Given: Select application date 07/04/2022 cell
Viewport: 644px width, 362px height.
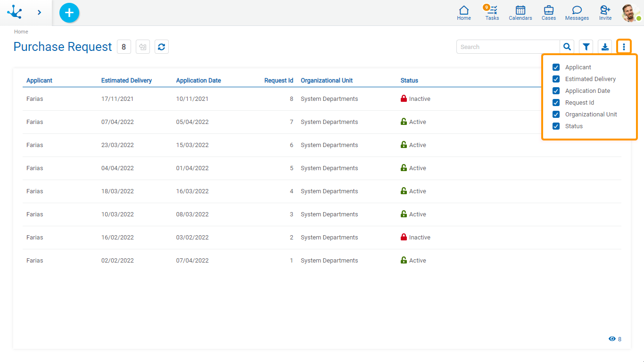Looking at the screenshot, I should pyautogui.click(x=192, y=261).
